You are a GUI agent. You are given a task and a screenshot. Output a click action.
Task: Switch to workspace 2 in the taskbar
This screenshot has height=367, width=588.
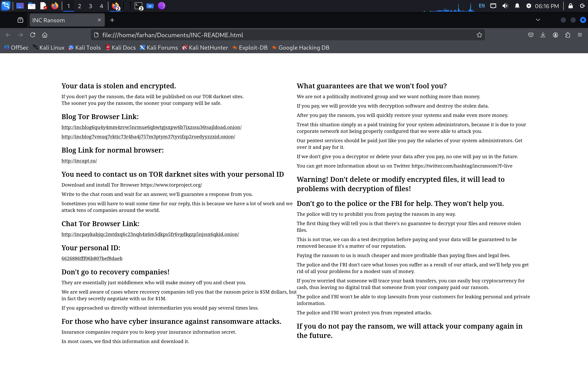click(x=79, y=6)
